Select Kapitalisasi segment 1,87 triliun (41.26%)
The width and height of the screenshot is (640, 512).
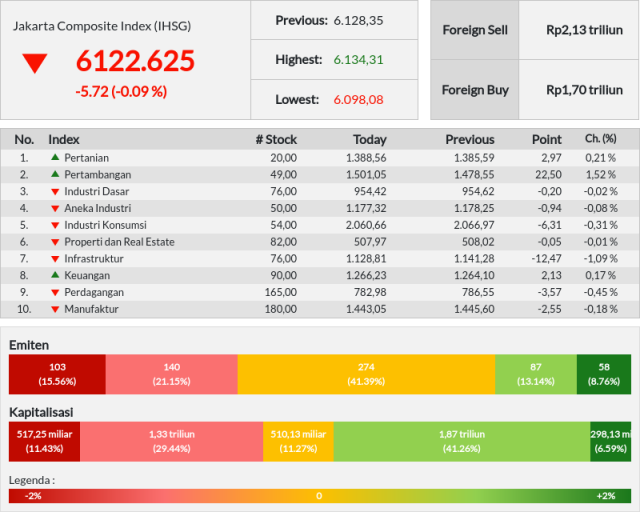point(462,441)
